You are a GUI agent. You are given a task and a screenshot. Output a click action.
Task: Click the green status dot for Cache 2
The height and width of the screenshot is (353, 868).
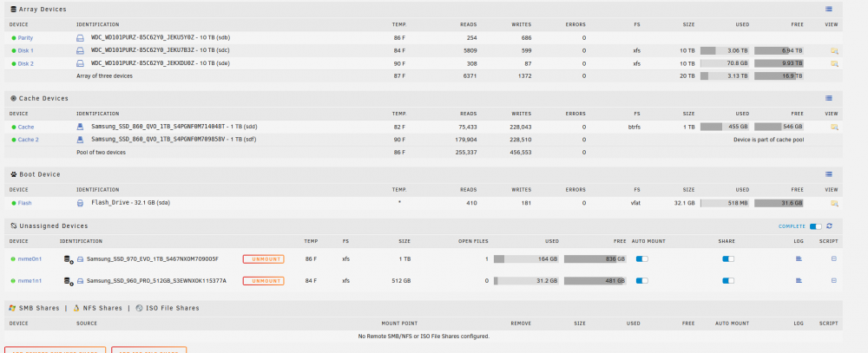point(13,140)
